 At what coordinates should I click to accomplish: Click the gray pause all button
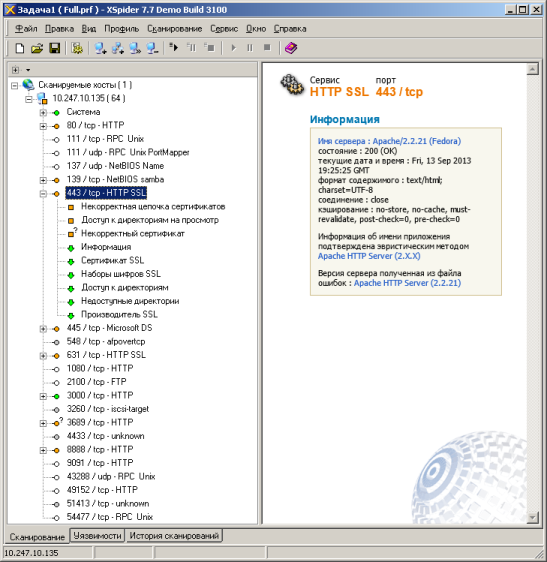(x=250, y=48)
